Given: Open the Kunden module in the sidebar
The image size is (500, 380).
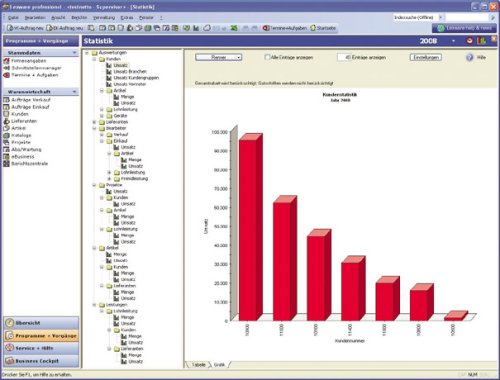Looking at the screenshot, I should pyautogui.click(x=20, y=114).
